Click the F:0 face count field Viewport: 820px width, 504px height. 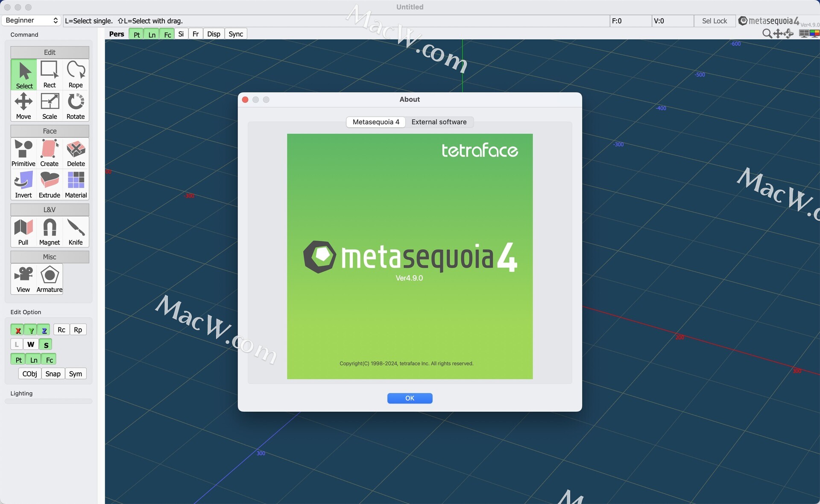coord(630,21)
